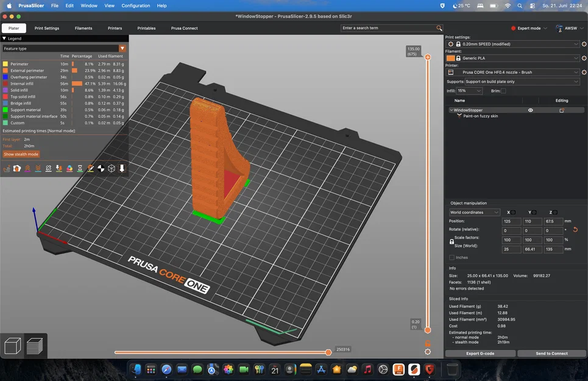
Task: Toggle Color changes display icon in legend
Action: coord(69,169)
